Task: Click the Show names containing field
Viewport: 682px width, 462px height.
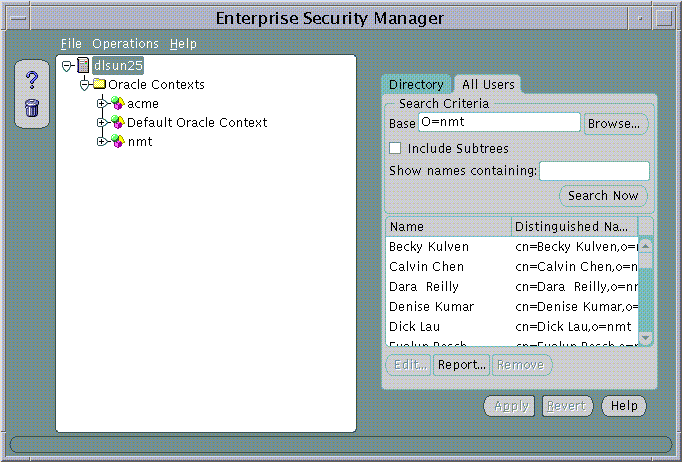Action: [x=595, y=171]
